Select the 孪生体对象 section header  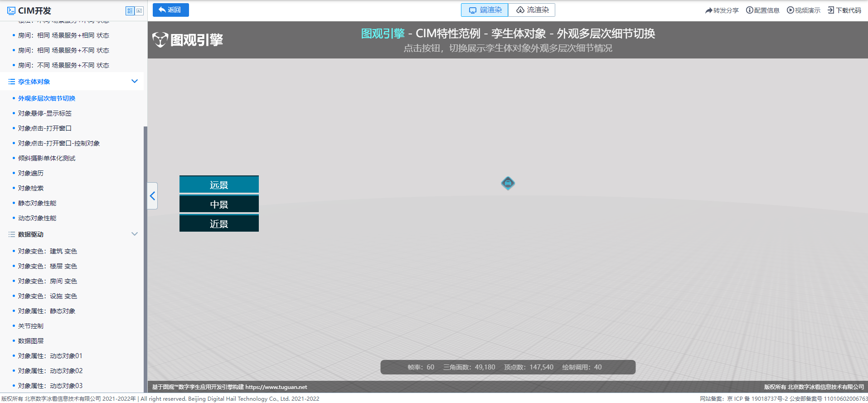[x=72, y=82]
